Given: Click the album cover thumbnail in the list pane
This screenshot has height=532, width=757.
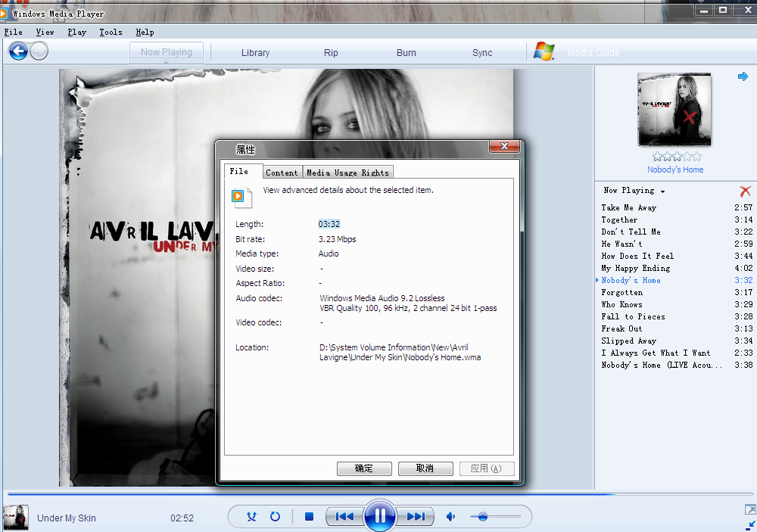Looking at the screenshot, I should 674,109.
